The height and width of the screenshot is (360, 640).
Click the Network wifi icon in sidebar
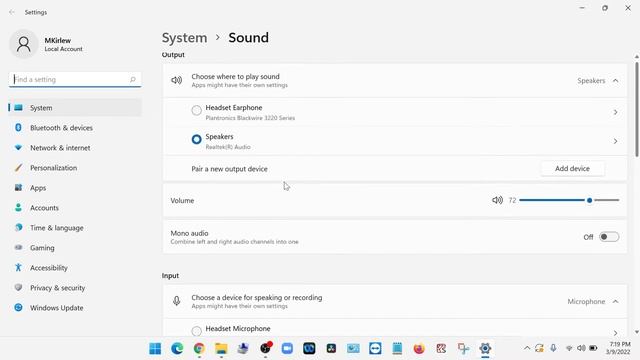tap(18, 148)
